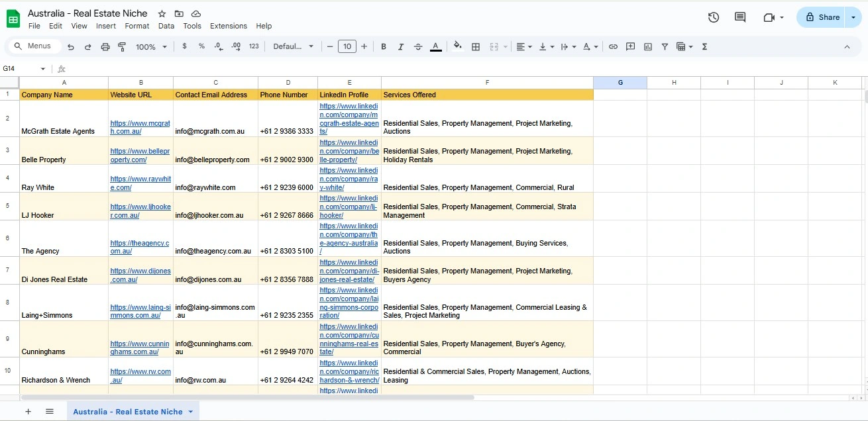Viewport: 868px width, 421px height.
Task: Select the column G header
Action: 620,83
